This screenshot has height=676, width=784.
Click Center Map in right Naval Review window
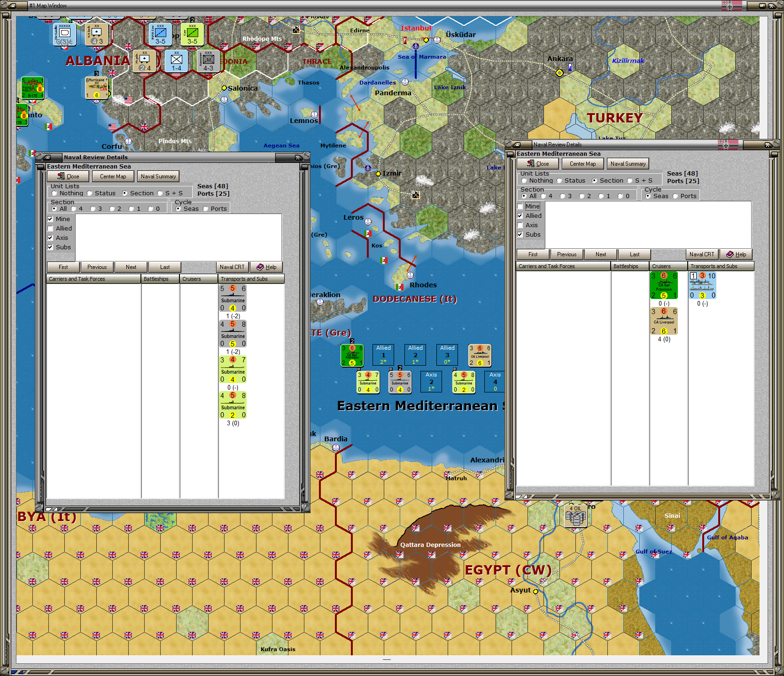(x=583, y=164)
